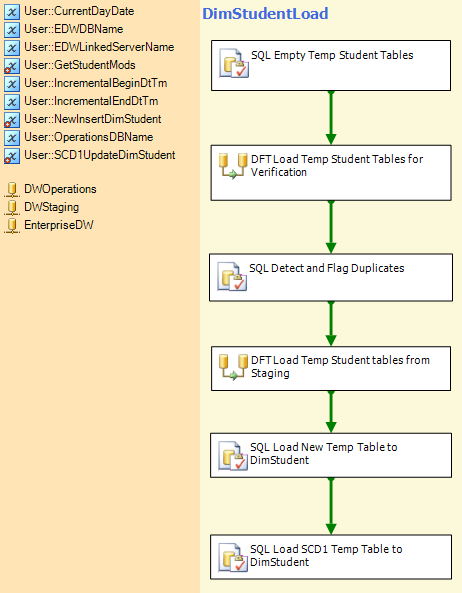
Task: Click the SQL Empty Temp Student Tables task icon
Action: tap(234, 63)
